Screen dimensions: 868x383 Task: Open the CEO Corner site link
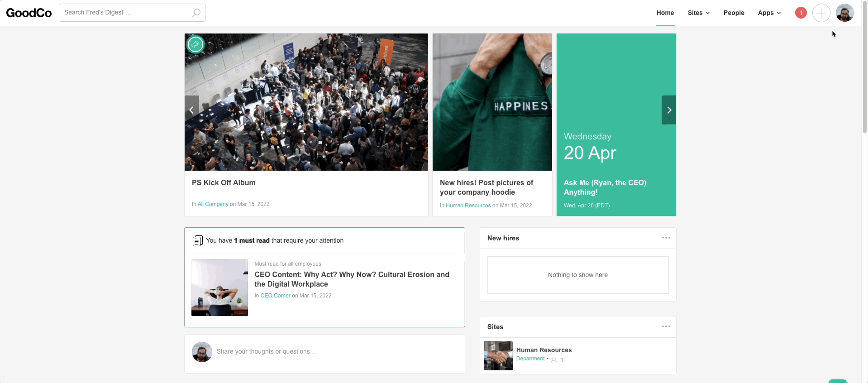point(275,296)
